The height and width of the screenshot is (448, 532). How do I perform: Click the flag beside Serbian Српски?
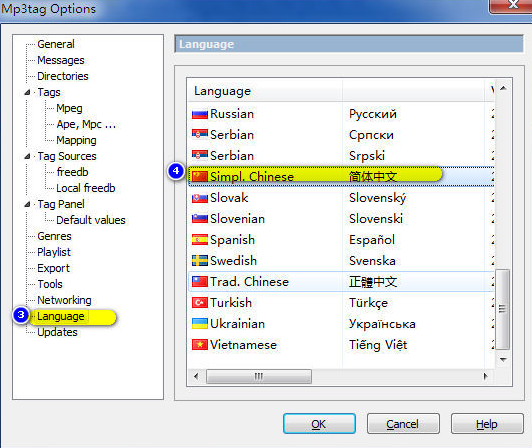[200, 135]
